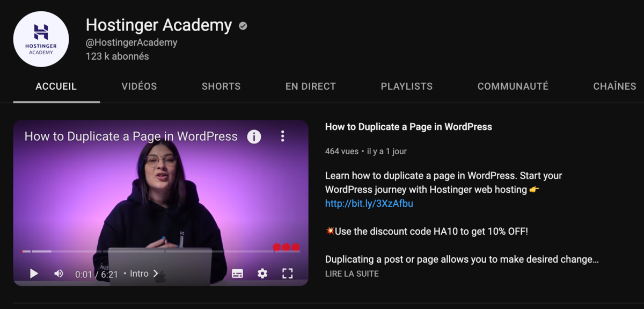This screenshot has height=309, width=644.
Task: Click the title overlay inside the player
Action: pyautogui.click(x=131, y=136)
